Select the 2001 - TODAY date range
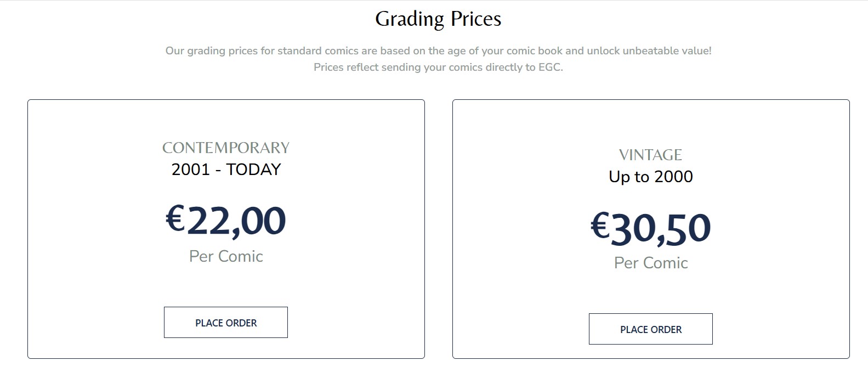The height and width of the screenshot is (372, 868). [225, 169]
